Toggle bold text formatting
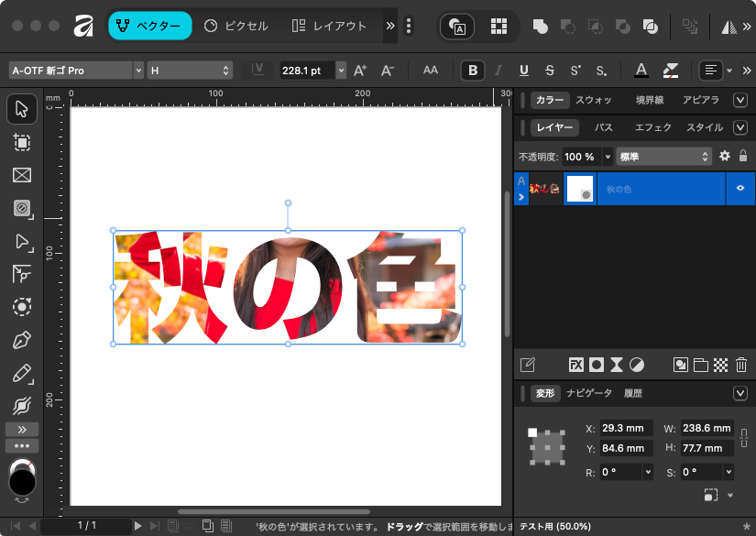 pos(473,70)
